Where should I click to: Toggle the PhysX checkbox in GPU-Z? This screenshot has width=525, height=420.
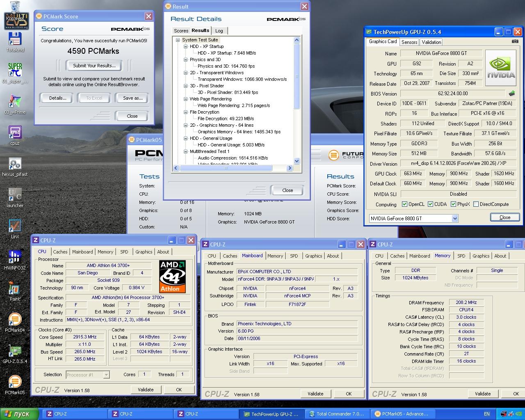pyautogui.click(x=453, y=204)
